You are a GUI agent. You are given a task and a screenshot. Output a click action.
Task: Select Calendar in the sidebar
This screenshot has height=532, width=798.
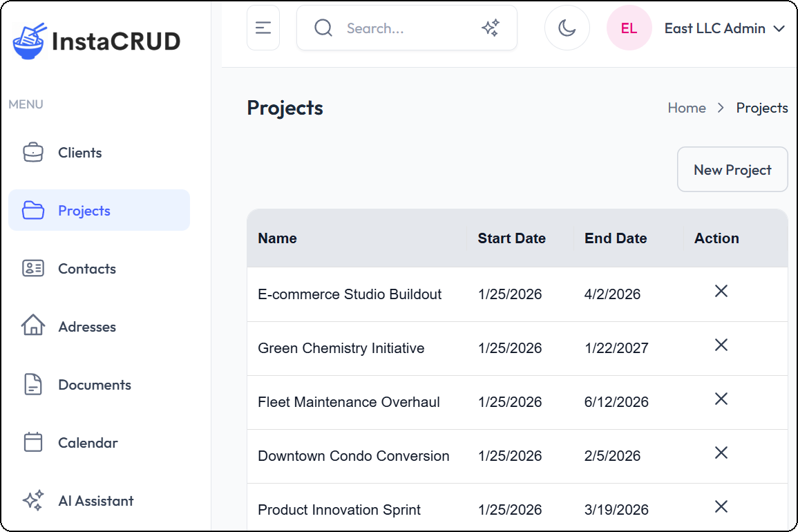(x=88, y=443)
